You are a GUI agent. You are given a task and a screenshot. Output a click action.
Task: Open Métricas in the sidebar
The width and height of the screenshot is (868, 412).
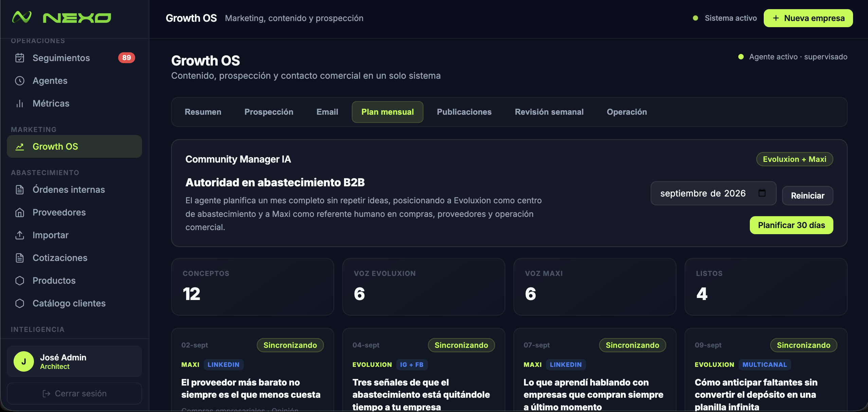click(74, 104)
